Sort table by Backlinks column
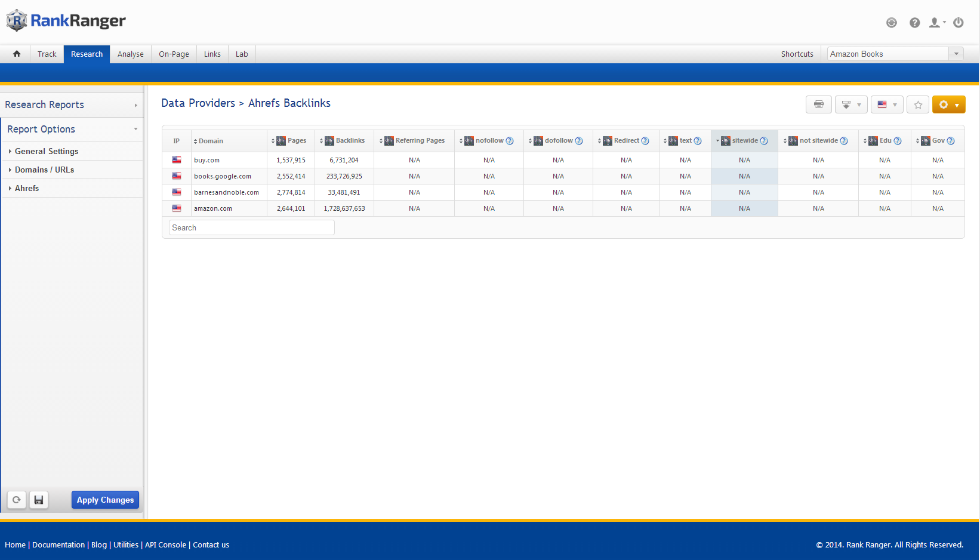Image resolution: width=980 pixels, height=560 pixels. click(x=350, y=141)
